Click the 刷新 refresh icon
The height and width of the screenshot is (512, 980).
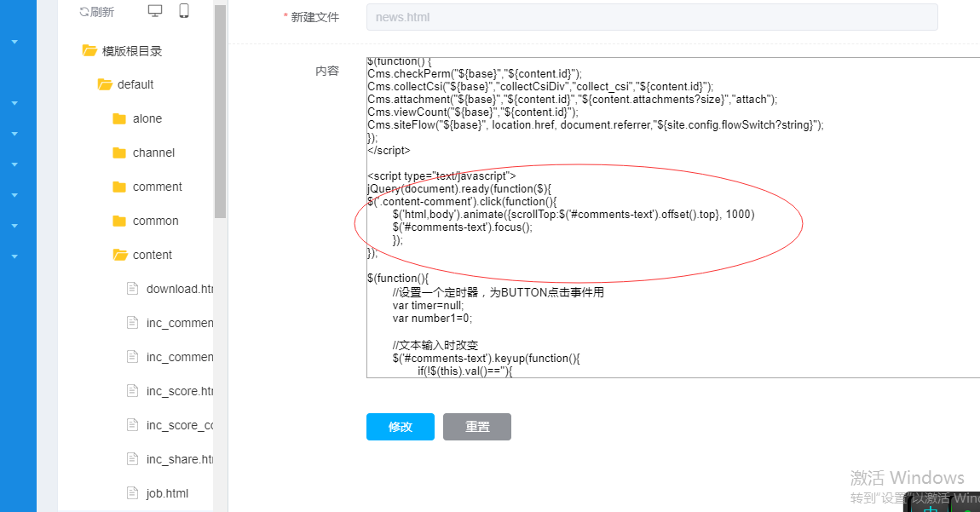pos(84,12)
